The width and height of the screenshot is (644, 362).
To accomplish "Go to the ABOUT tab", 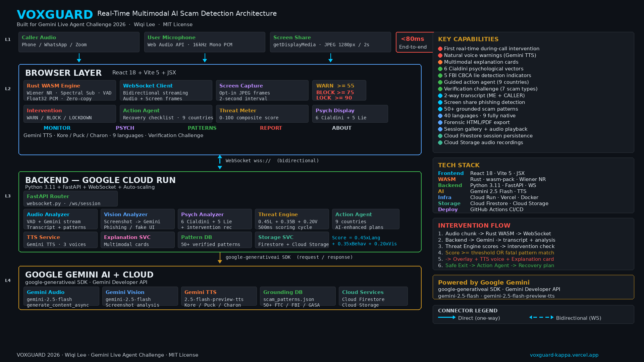I will [341, 128].
